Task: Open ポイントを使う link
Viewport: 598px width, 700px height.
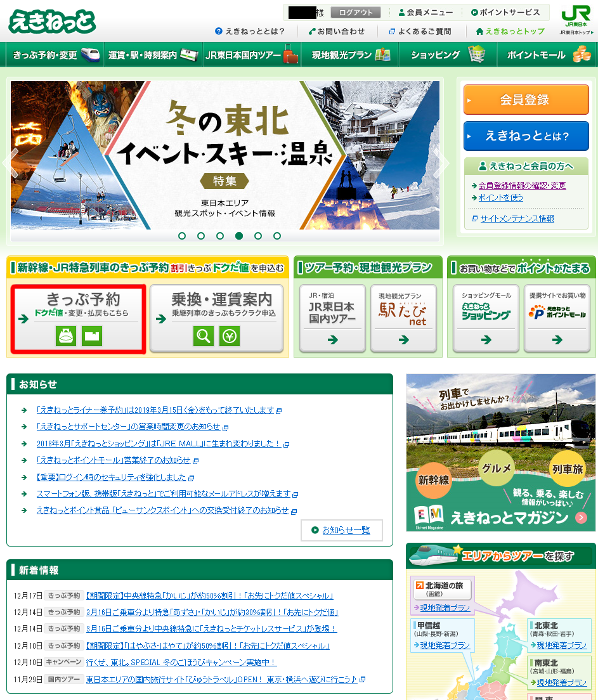Action: 500,197
